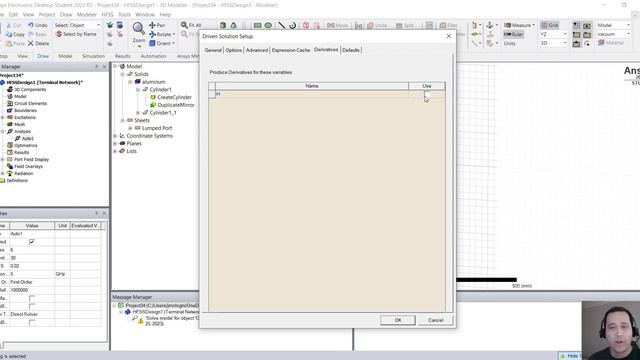640x360 pixels.
Task: Select the Mesh node in Project Manager
Action: [x=20, y=124]
